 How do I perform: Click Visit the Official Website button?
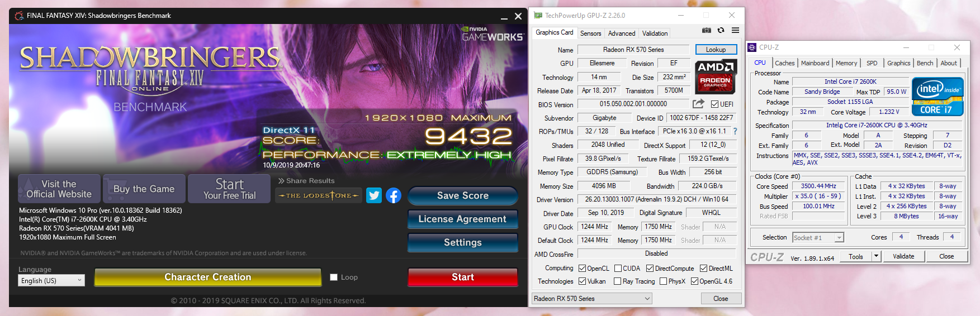pyautogui.click(x=59, y=189)
